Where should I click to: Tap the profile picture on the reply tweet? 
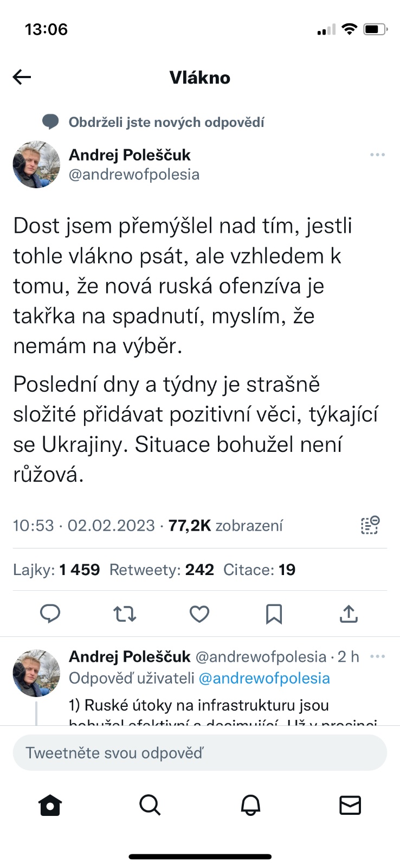[36, 673]
